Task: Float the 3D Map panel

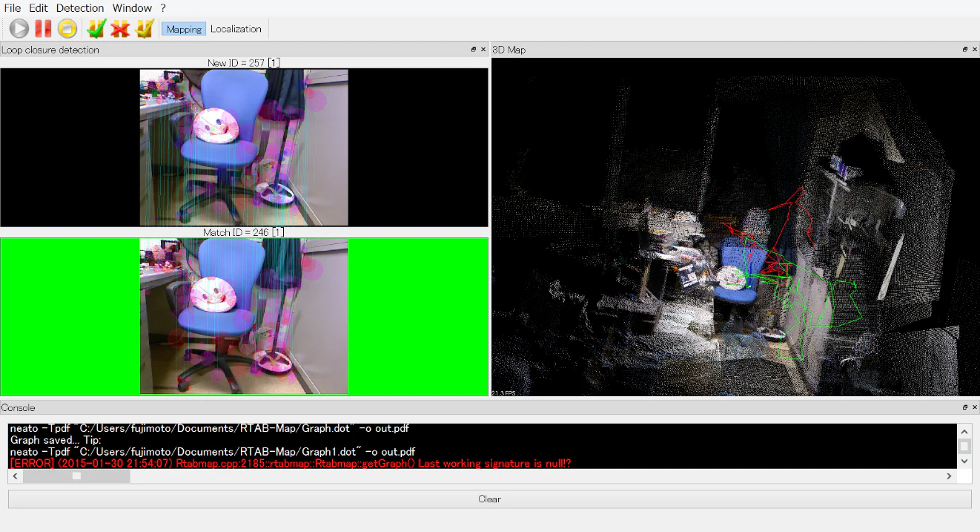Action: click(965, 50)
